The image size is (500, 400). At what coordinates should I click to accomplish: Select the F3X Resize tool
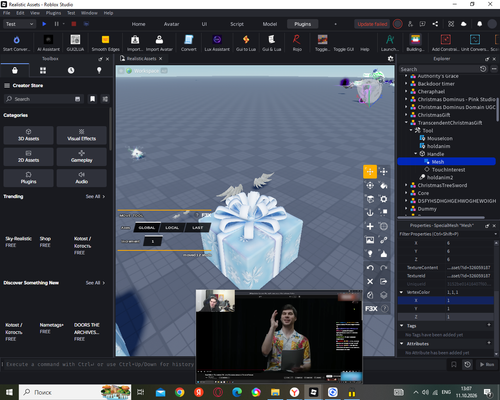(384, 172)
